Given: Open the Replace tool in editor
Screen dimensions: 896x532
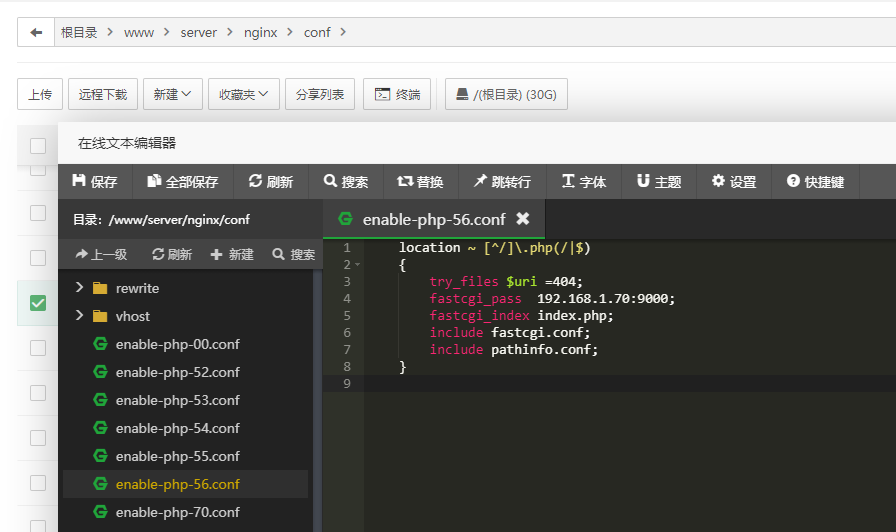Looking at the screenshot, I should pos(420,182).
